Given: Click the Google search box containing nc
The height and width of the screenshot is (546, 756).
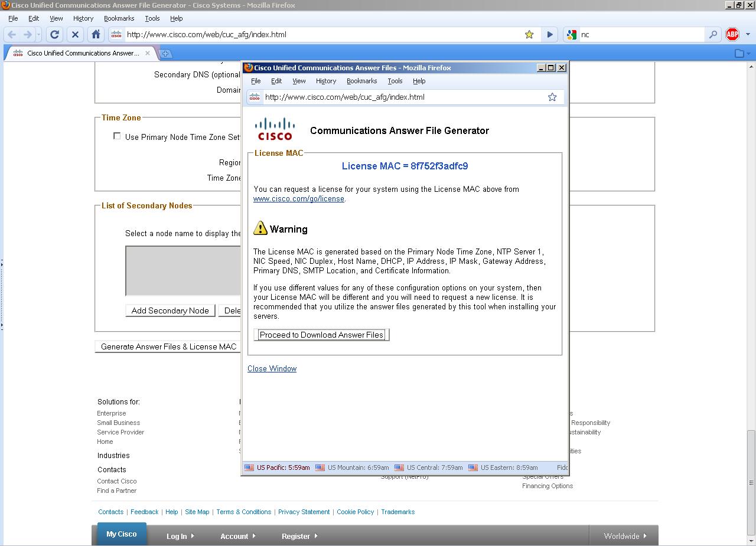Looking at the screenshot, I should (643, 34).
